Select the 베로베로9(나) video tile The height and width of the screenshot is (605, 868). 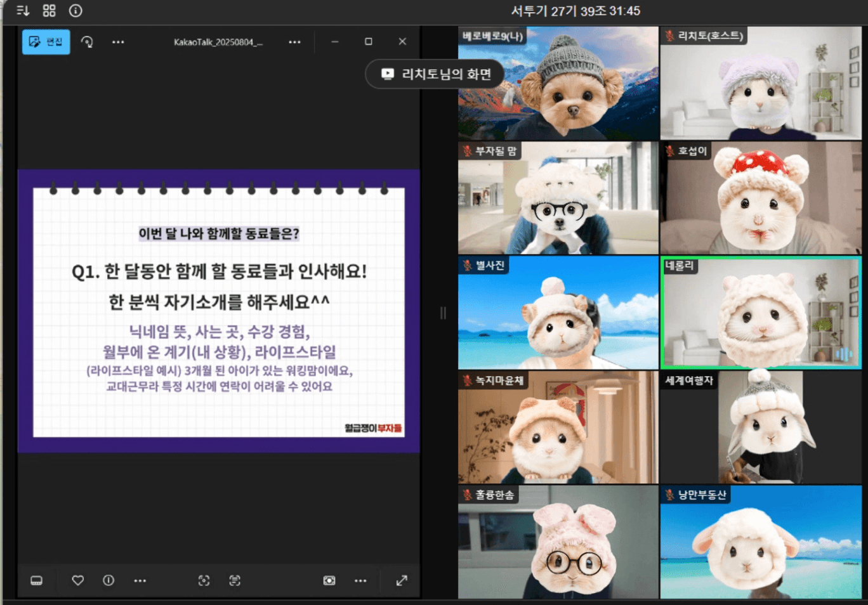point(558,83)
